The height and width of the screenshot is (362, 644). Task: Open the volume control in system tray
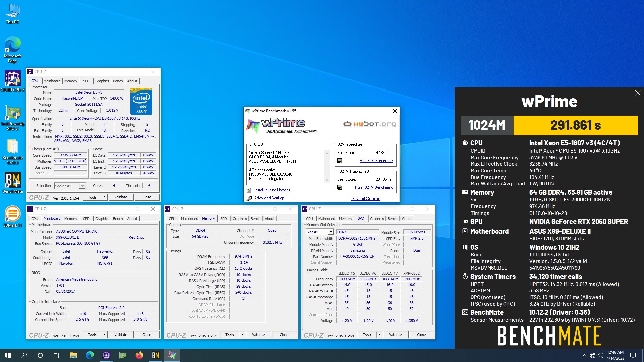coord(600,355)
